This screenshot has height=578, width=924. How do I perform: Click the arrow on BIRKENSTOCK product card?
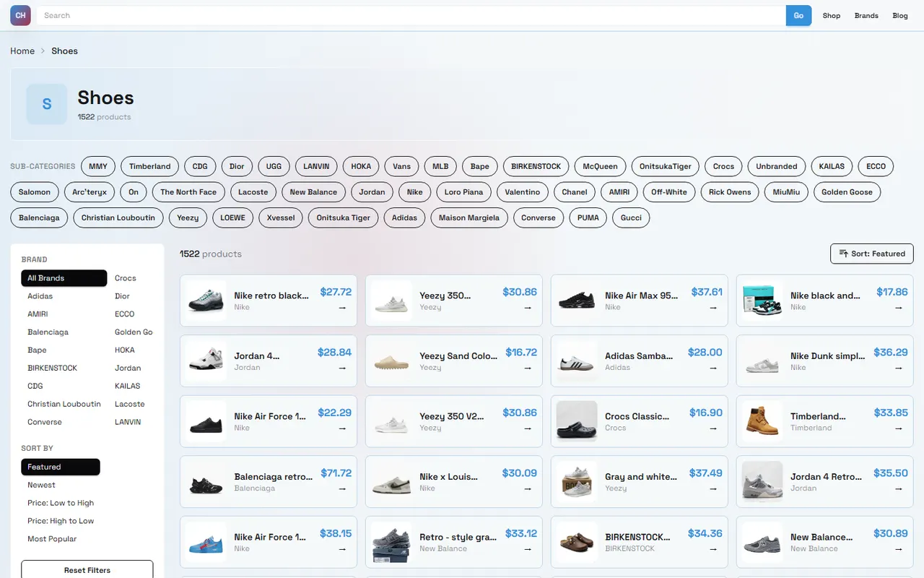713,548
